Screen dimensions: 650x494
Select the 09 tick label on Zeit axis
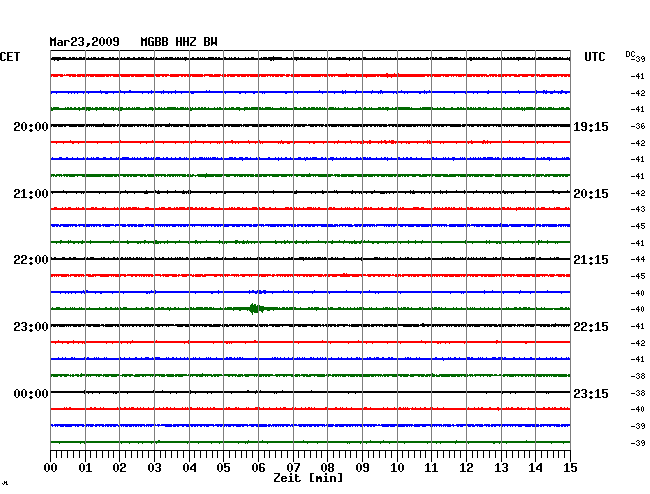pos(362,467)
